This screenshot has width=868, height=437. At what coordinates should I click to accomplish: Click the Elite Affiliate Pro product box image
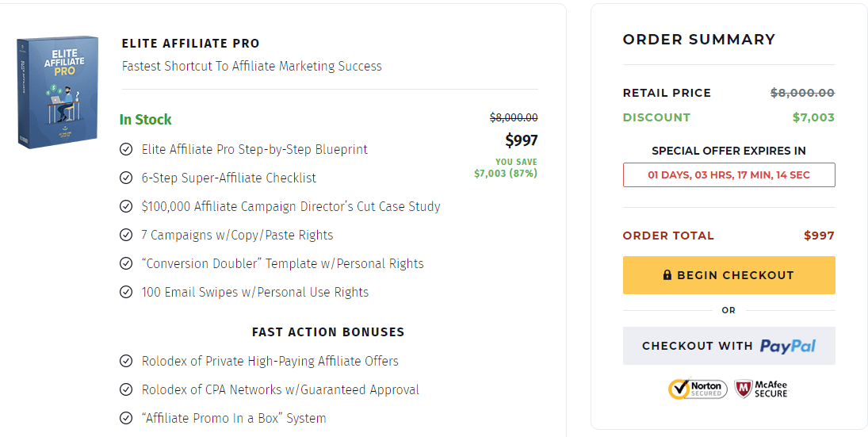[57, 91]
